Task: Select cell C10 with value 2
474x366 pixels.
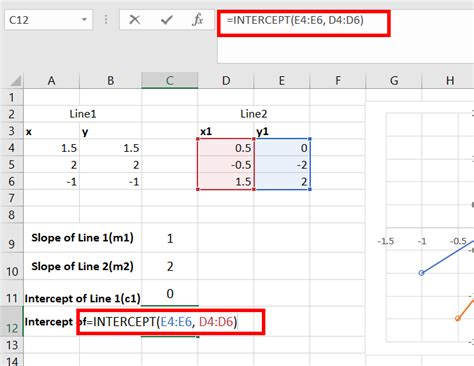Action: tap(170, 266)
